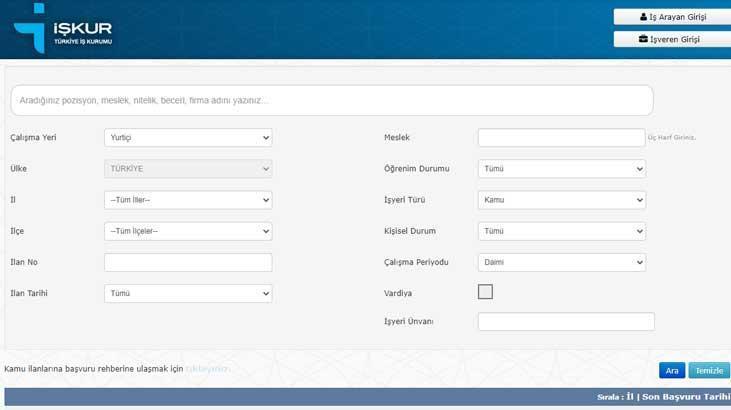This screenshot has height=410, width=731.
Task: Focus the position keyword search box
Action: [x=331, y=100]
